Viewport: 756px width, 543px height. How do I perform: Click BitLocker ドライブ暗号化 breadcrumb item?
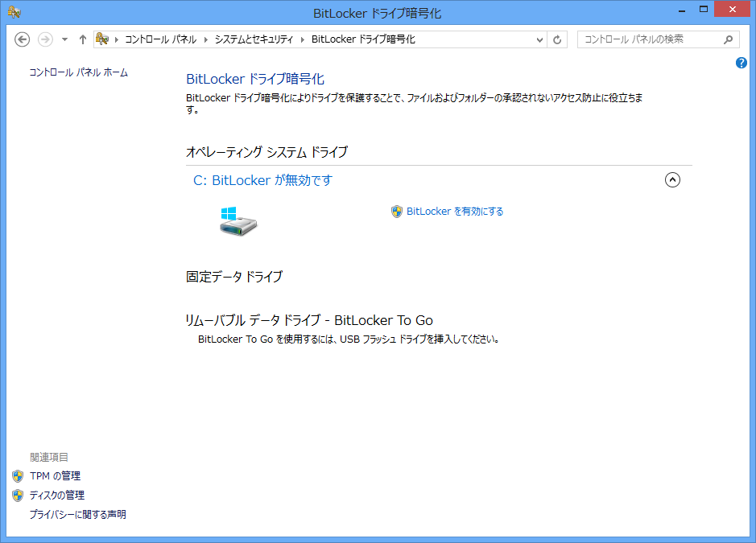click(x=363, y=39)
